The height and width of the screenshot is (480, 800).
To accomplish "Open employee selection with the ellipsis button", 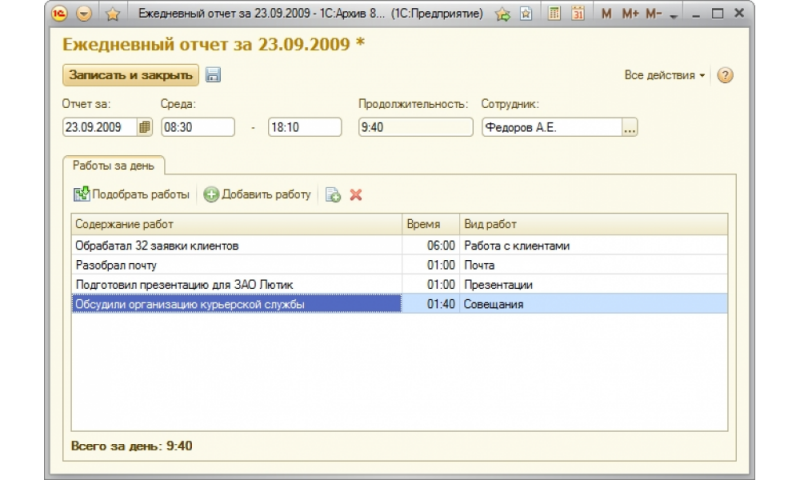I will [629, 127].
